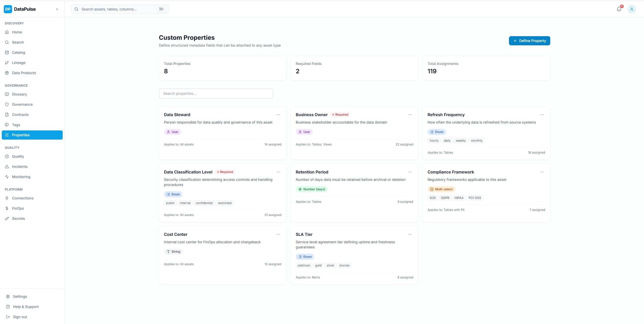Click Help & Support

click(x=25, y=306)
